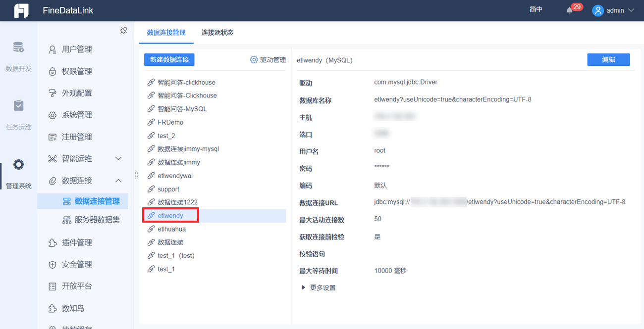The width and height of the screenshot is (644, 329).
Task: Click the FineDataLink title text
Action: coord(68,10)
